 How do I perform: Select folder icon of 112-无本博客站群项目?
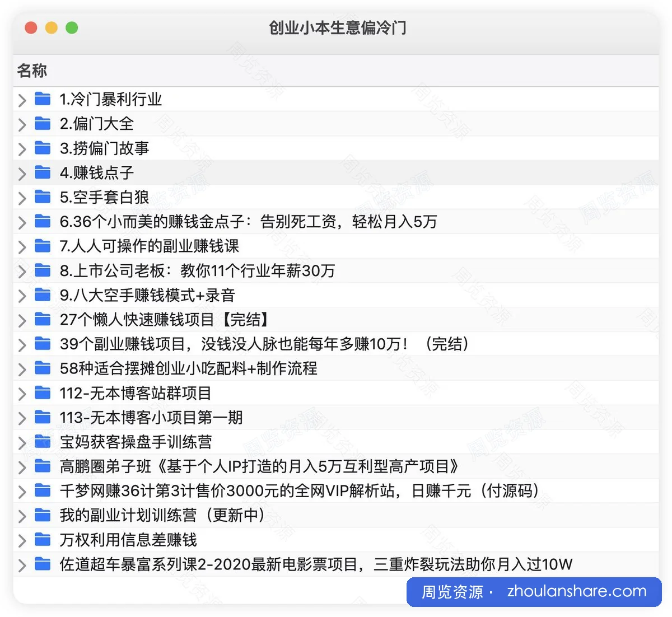tap(43, 393)
